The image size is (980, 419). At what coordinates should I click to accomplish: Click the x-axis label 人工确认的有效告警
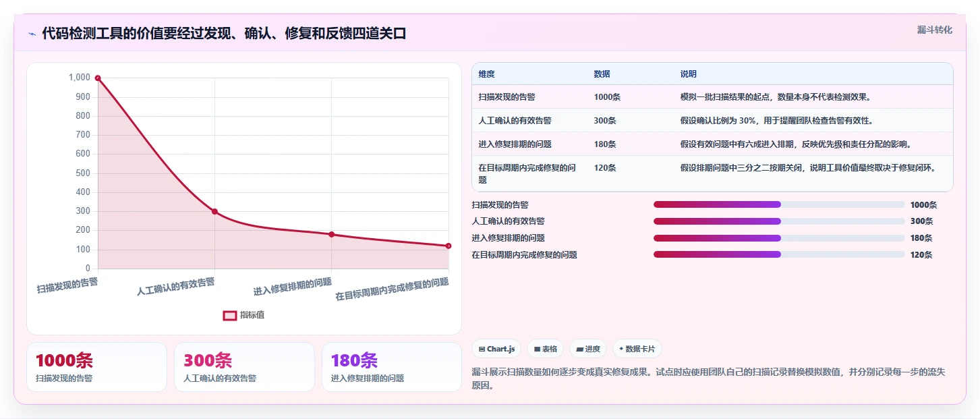176,287
